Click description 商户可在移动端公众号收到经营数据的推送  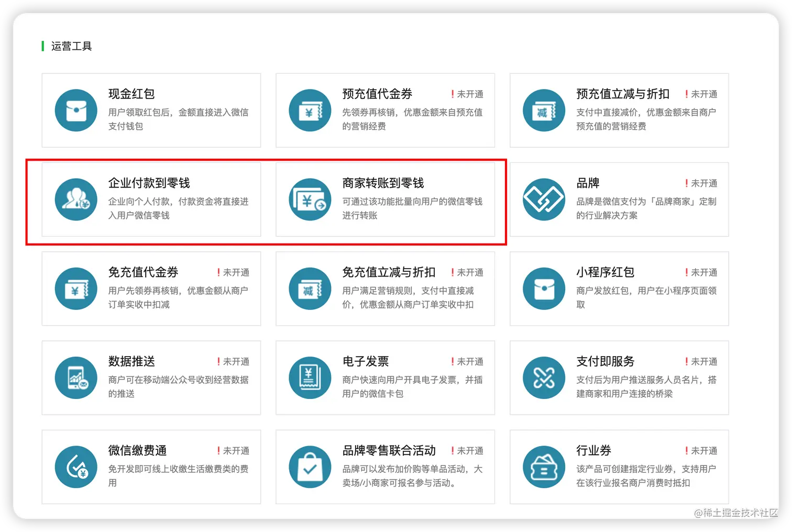[178, 386]
